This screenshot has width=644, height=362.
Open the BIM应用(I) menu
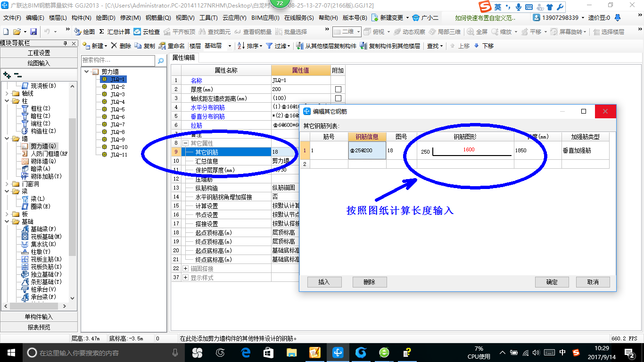pos(265,18)
